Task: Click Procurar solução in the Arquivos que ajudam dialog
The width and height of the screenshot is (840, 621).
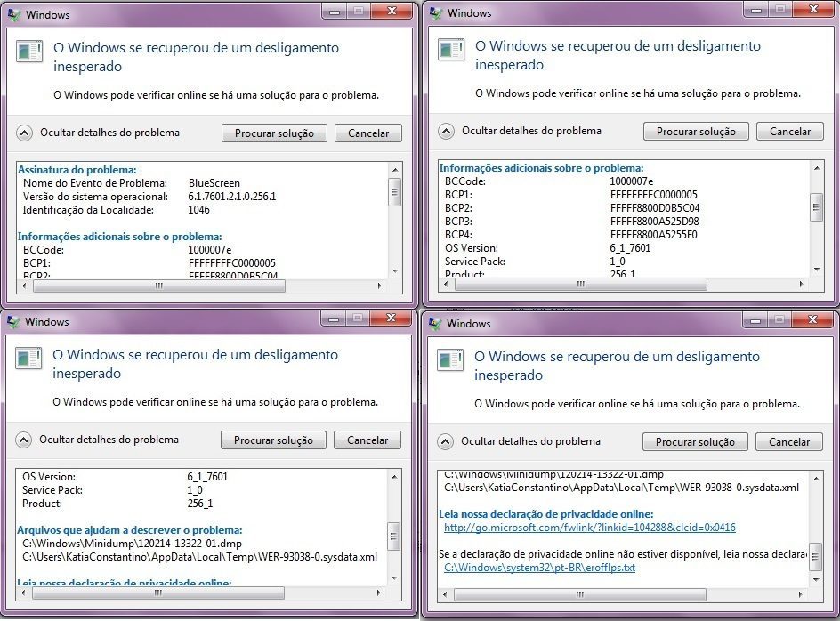Action: (x=273, y=440)
